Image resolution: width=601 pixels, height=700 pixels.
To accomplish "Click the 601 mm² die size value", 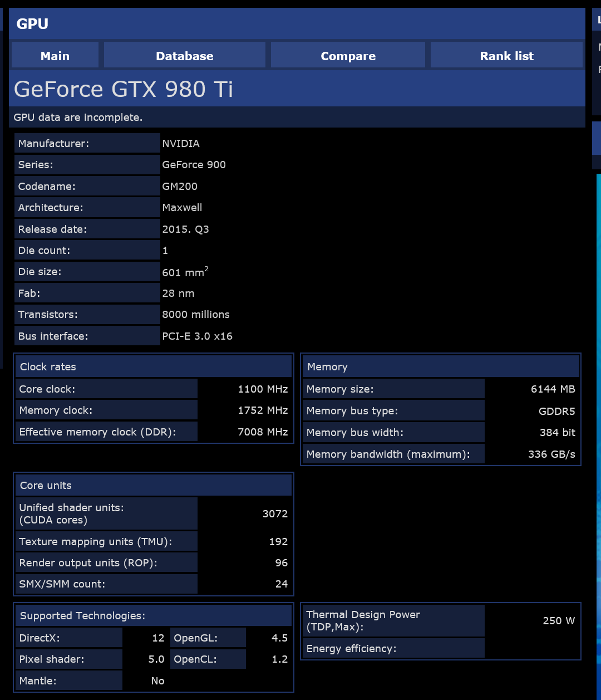I will pos(185,272).
